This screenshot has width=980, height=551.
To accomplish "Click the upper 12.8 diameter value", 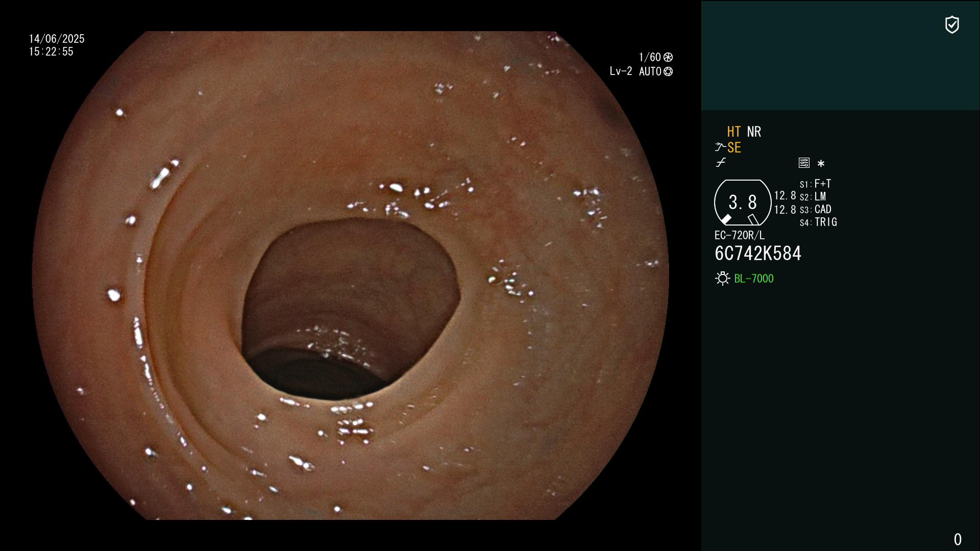I will (785, 195).
